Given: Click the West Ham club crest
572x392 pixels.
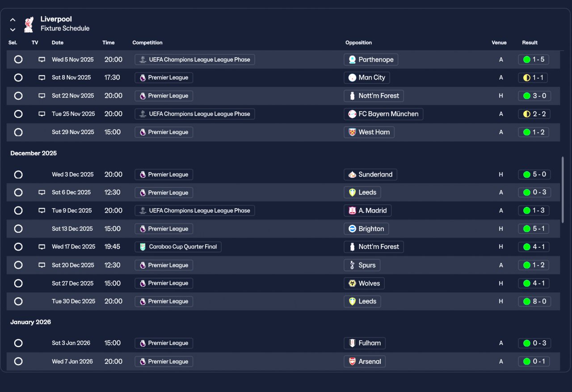Looking at the screenshot, I should click(x=352, y=132).
